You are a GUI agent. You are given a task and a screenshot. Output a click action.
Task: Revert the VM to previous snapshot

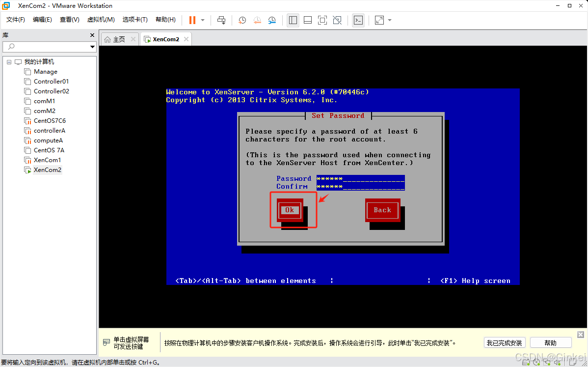point(257,20)
